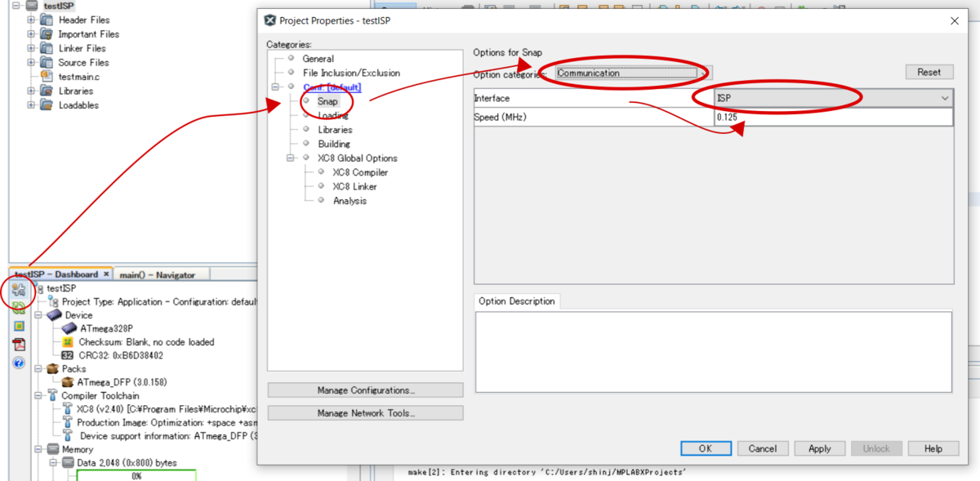Viewport: 980px width, 481px height.
Task: Select Analysis category
Action: click(x=350, y=201)
